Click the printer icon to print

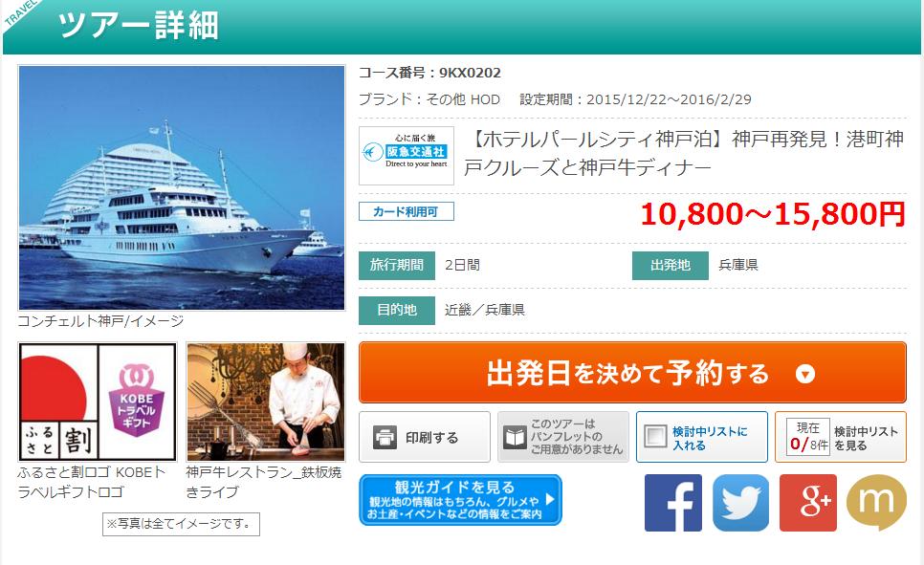(385, 437)
